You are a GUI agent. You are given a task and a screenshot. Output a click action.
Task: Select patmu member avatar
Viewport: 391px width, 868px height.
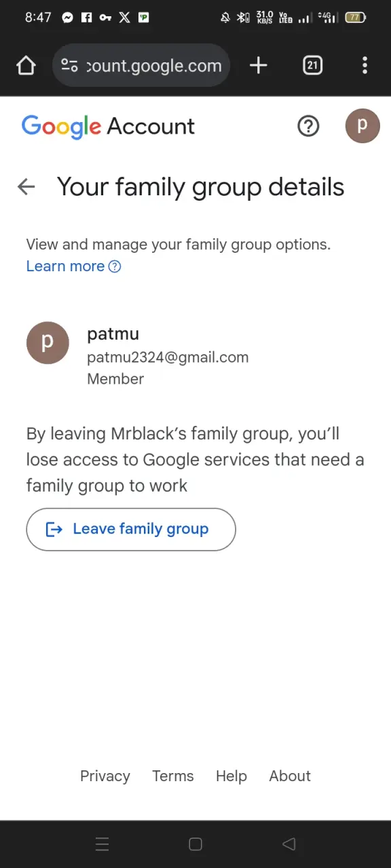[48, 343]
